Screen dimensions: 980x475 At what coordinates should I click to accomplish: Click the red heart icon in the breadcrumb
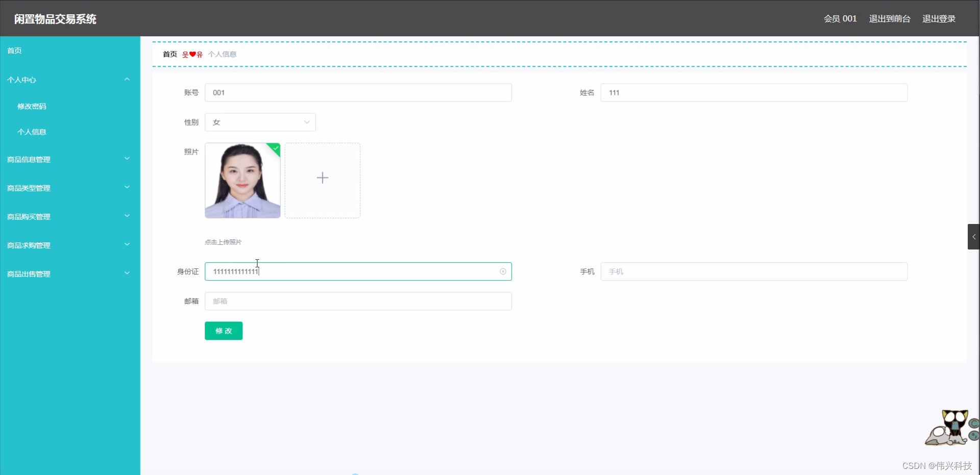191,54
